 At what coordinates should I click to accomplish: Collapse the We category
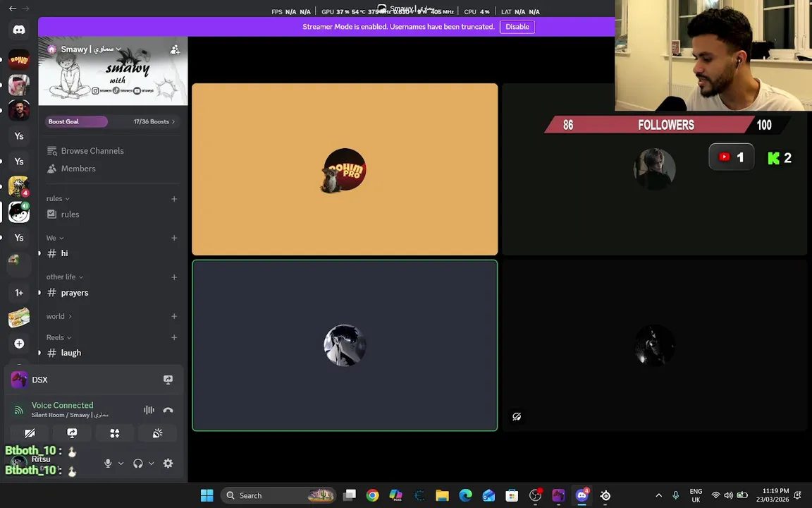[54, 238]
